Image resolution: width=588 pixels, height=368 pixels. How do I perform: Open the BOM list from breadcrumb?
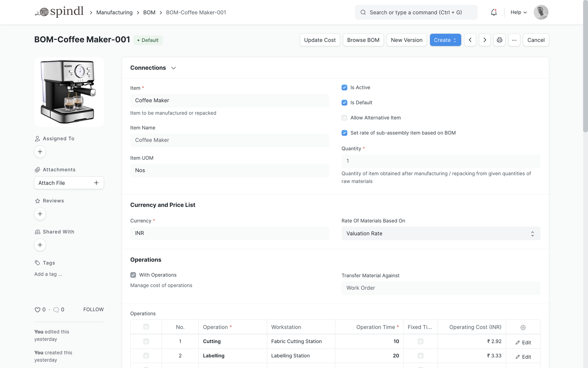[149, 12]
